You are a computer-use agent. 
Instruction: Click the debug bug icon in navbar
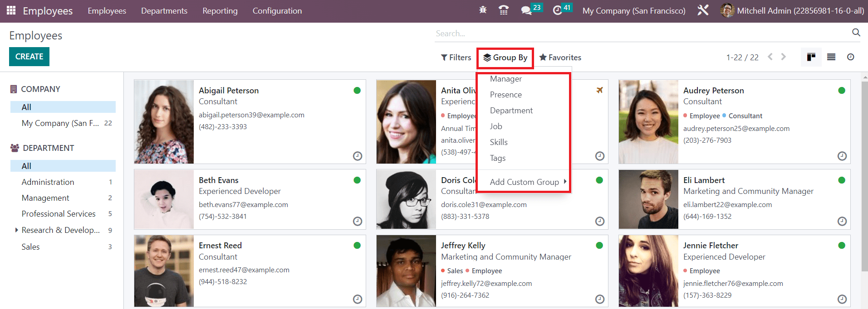point(483,10)
